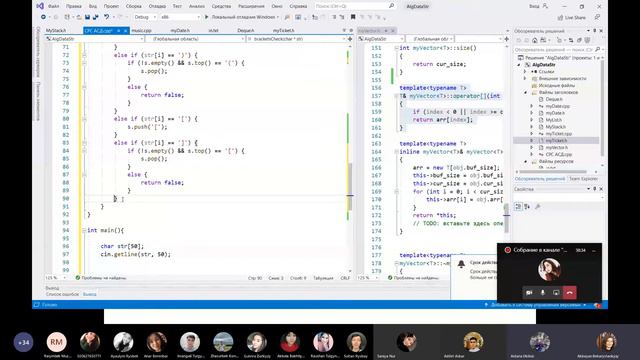Open the x86 platform dropdown
Viewport: 640px width, 360px height.
180,17
